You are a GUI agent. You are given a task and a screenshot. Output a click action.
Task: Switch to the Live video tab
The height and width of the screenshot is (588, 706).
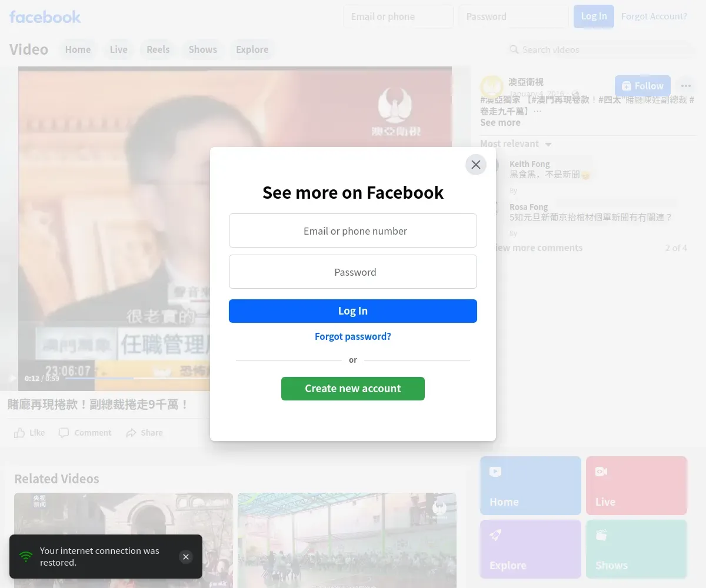tap(118, 49)
